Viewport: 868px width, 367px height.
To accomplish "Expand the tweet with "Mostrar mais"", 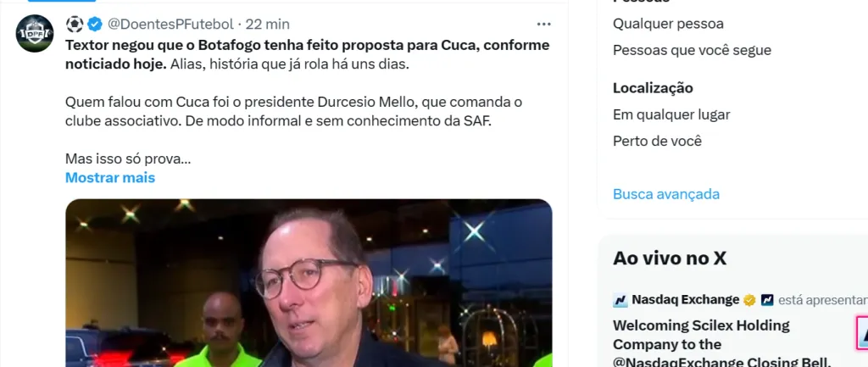I will coord(110,178).
